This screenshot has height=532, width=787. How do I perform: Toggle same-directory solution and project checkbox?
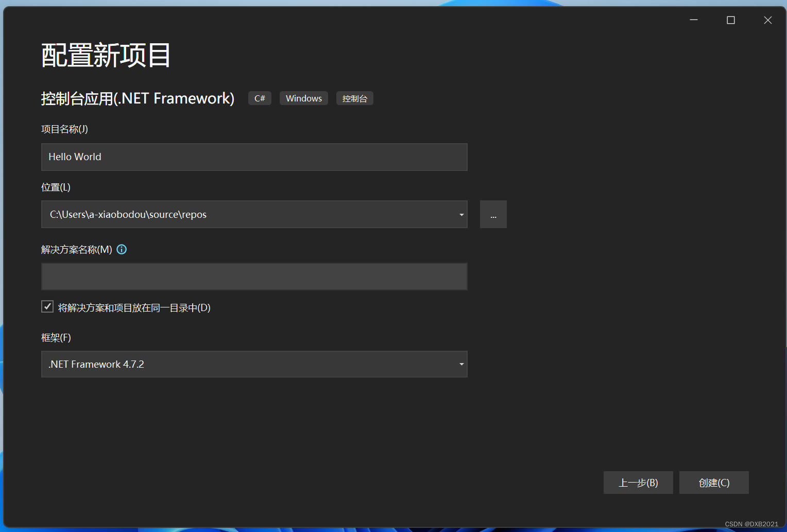pos(47,307)
